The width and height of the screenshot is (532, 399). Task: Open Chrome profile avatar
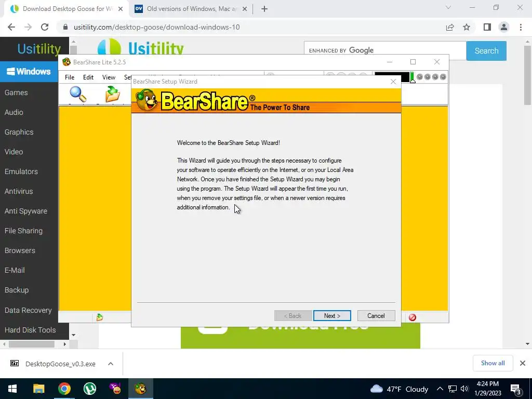point(504,27)
